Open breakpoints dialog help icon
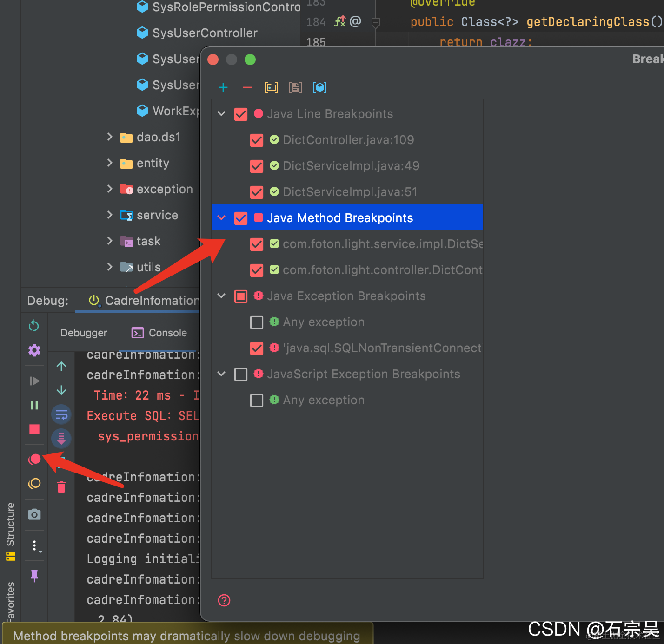664x644 pixels. 224,600
